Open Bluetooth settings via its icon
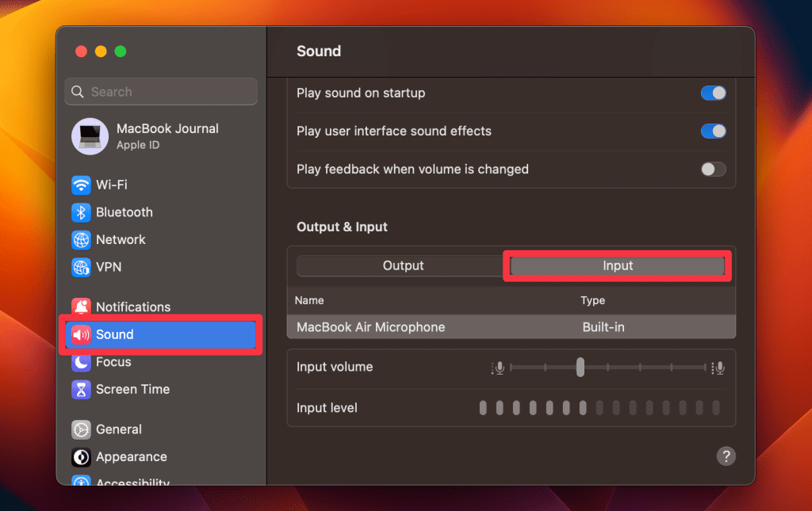Screen dimensions: 812x511 (81, 212)
